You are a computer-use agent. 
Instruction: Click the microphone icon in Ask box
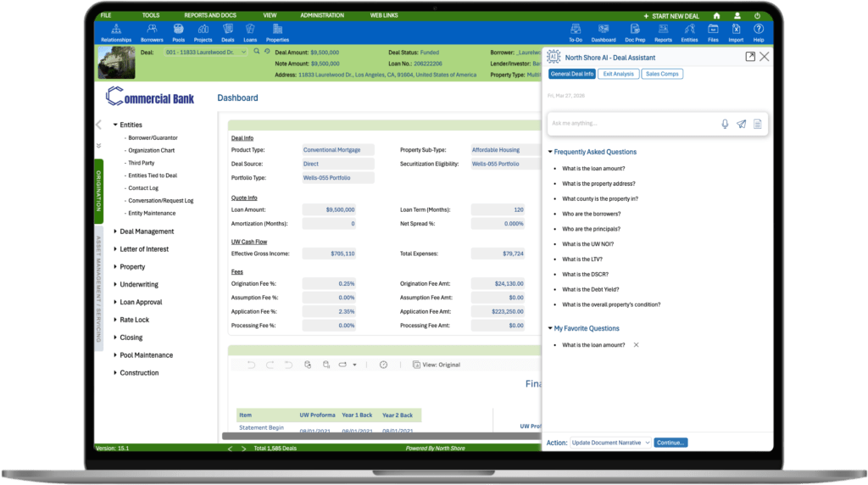coord(725,124)
